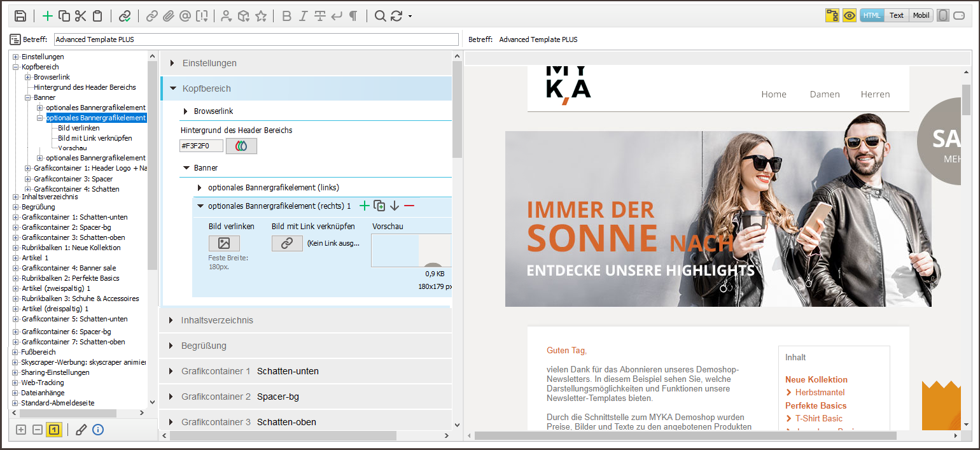Viewport: 980px width, 450px height.
Task: Collapse the Kopfbereich section header
Action: pyautogui.click(x=206, y=88)
